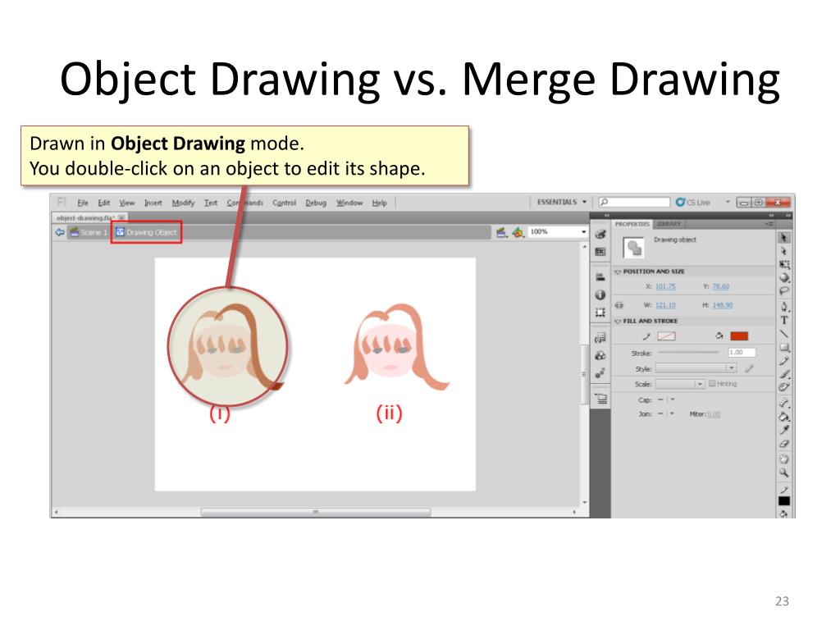840x630 pixels.
Task: Click the Drawing Object breadcrumb
Action: [x=146, y=232]
